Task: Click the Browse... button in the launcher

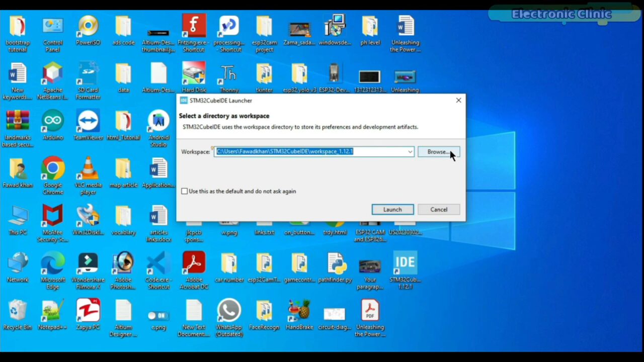Action: [439, 152]
